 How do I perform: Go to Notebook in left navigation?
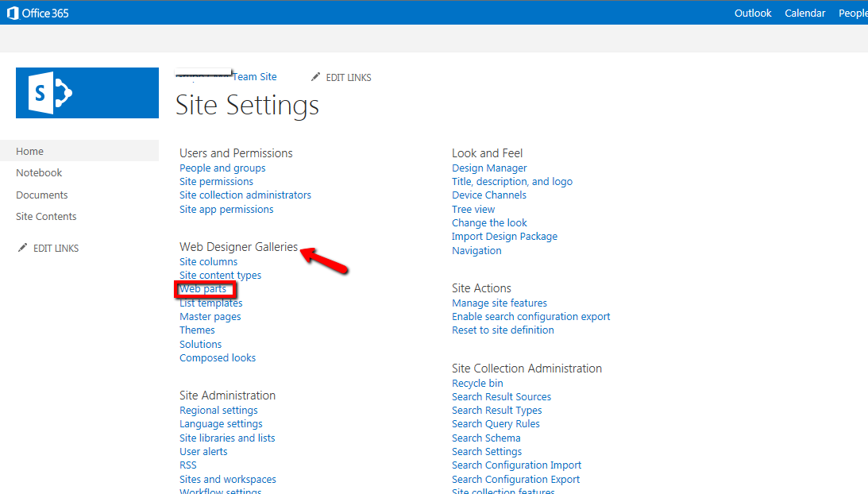[39, 173]
